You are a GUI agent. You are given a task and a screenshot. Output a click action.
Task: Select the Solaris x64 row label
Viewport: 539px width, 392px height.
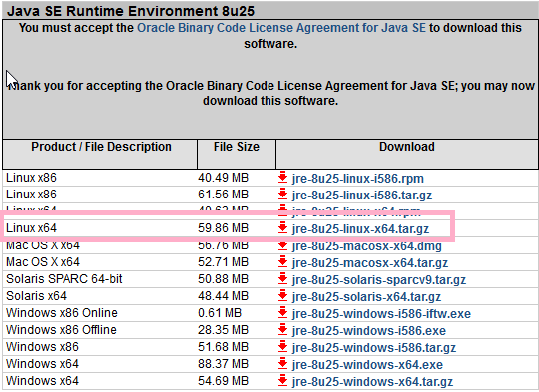pos(36,296)
